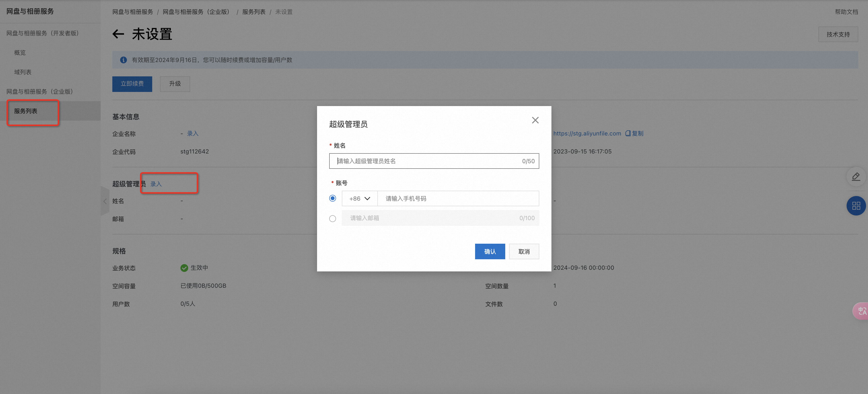868x394 pixels.
Task: Click 录入 next to 企业名称
Action: coord(193,134)
